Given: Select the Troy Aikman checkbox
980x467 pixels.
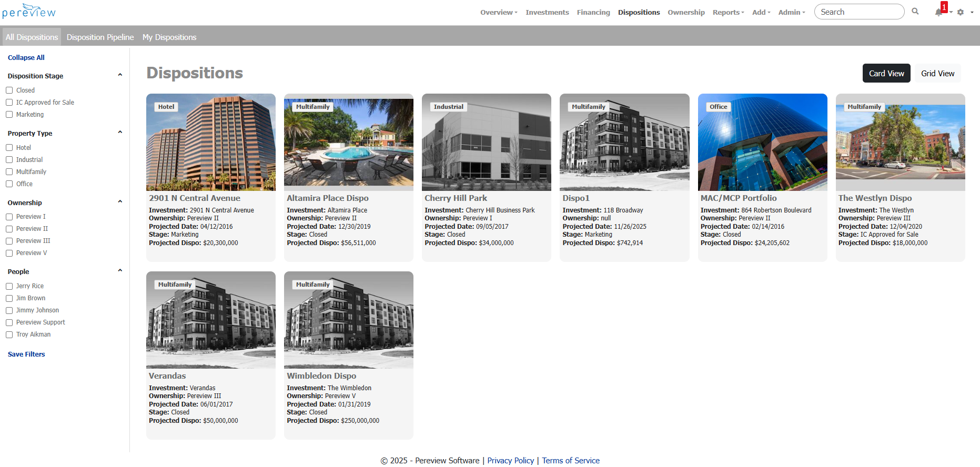Looking at the screenshot, I should tap(9, 334).
